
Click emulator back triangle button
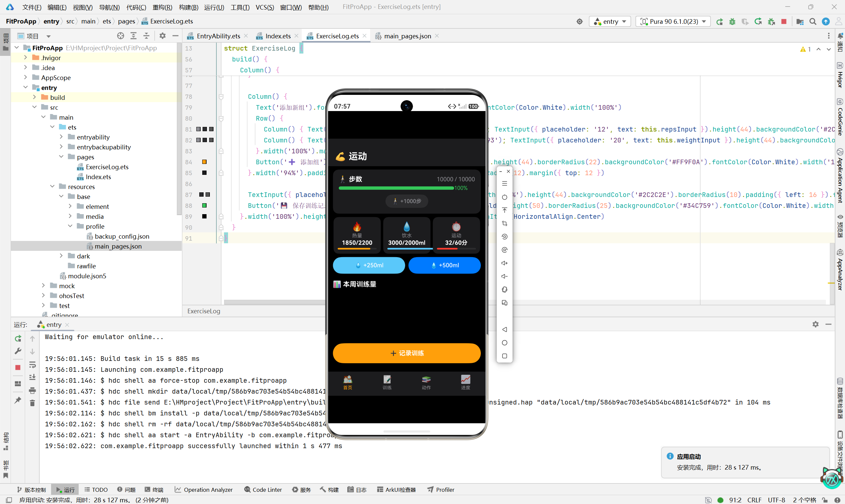[x=505, y=330]
